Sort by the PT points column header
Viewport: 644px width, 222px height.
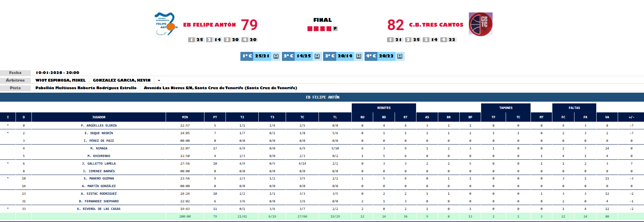pyautogui.click(x=215, y=117)
